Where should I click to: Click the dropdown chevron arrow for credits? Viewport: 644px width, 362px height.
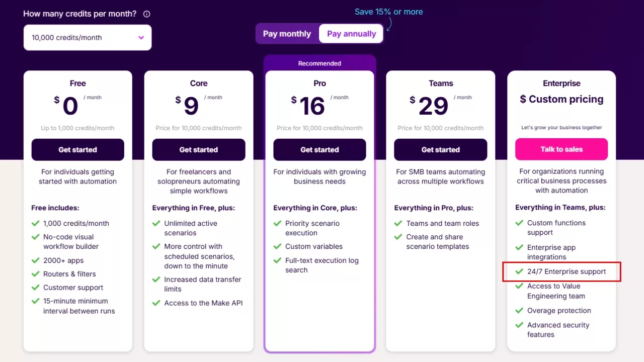(141, 38)
